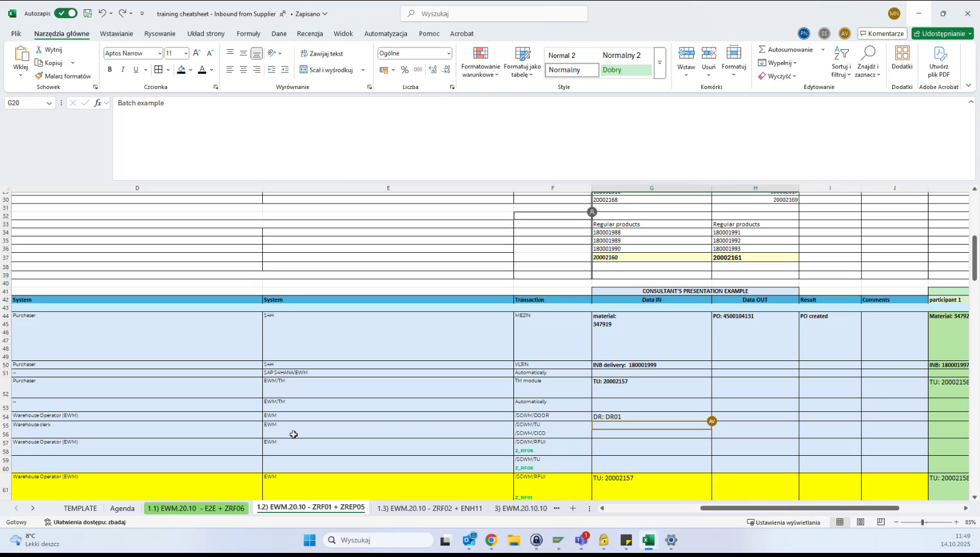Toggle bold formatting

point(109,69)
